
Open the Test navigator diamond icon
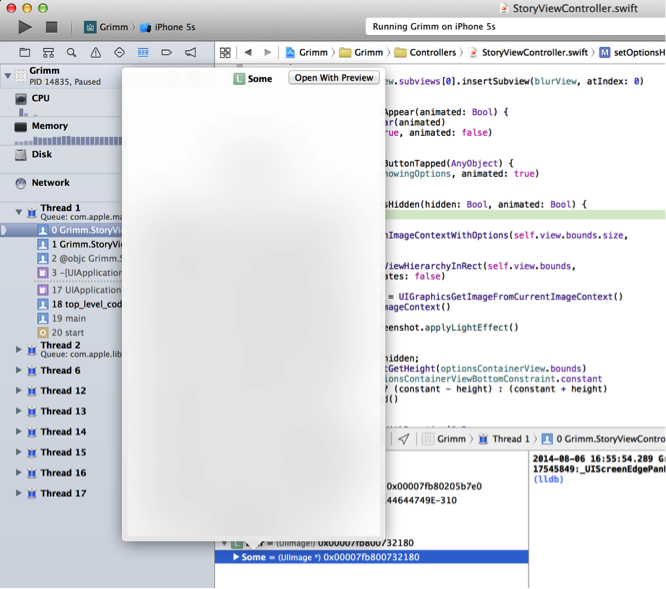click(119, 52)
